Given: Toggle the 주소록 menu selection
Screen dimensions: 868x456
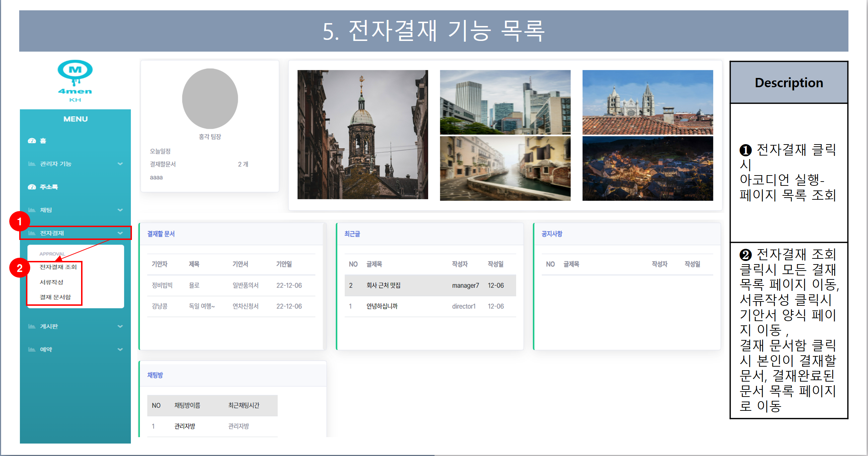Looking at the screenshot, I should point(48,187).
